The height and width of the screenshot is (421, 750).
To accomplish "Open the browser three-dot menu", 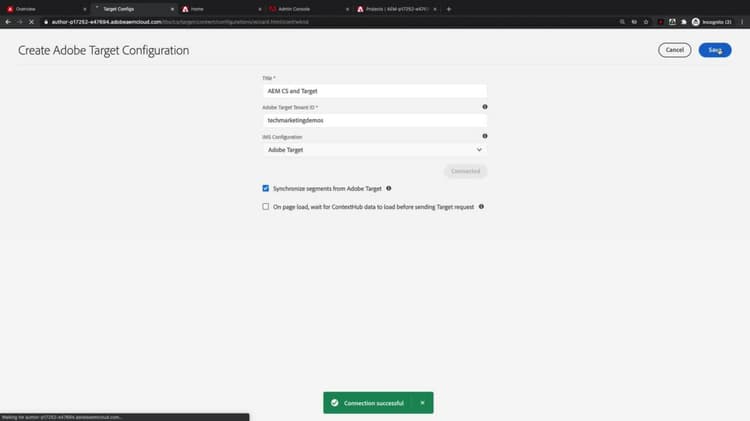I will pyautogui.click(x=742, y=22).
